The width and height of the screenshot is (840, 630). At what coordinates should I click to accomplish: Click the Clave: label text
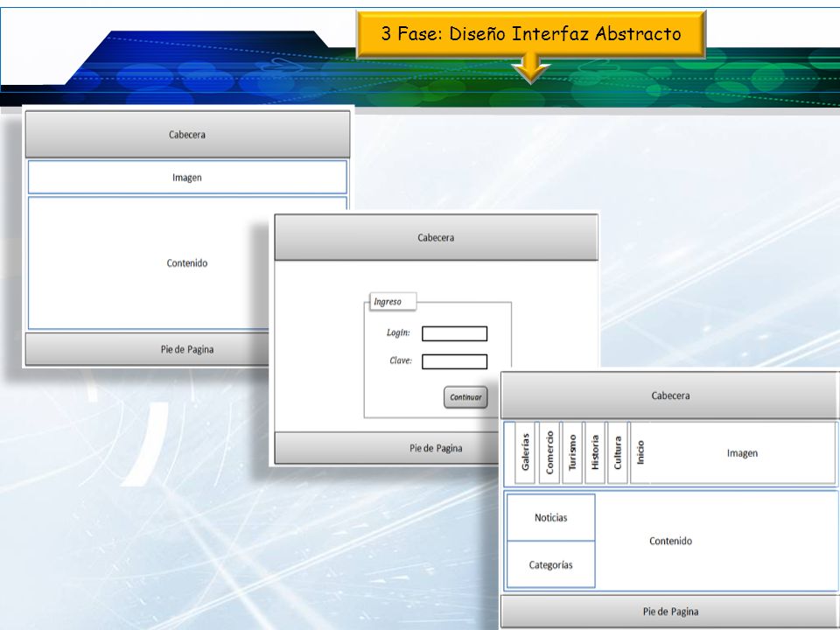coord(401,360)
